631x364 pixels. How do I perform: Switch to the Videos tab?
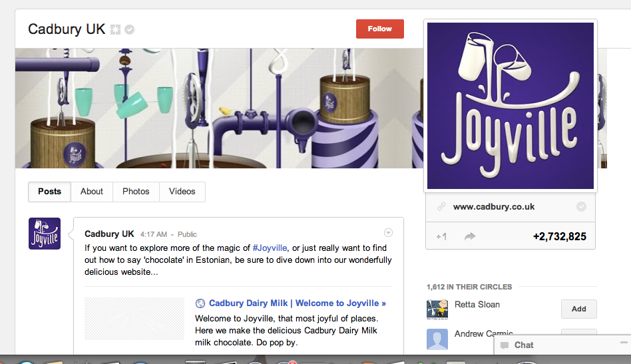click(182, 192)
